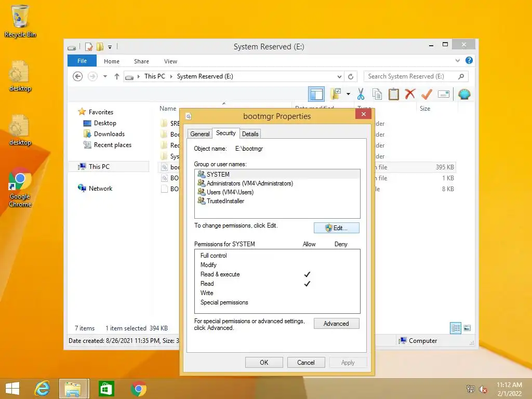Switch to Details view icon in status bar
The height and width of the screenshot is (399, 532).
click(455, 328)
